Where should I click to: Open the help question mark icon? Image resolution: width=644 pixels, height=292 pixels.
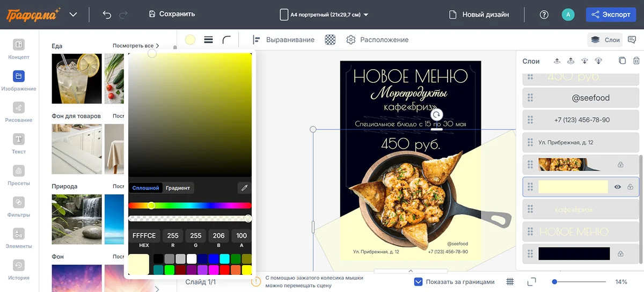click(x=544, y=14)
